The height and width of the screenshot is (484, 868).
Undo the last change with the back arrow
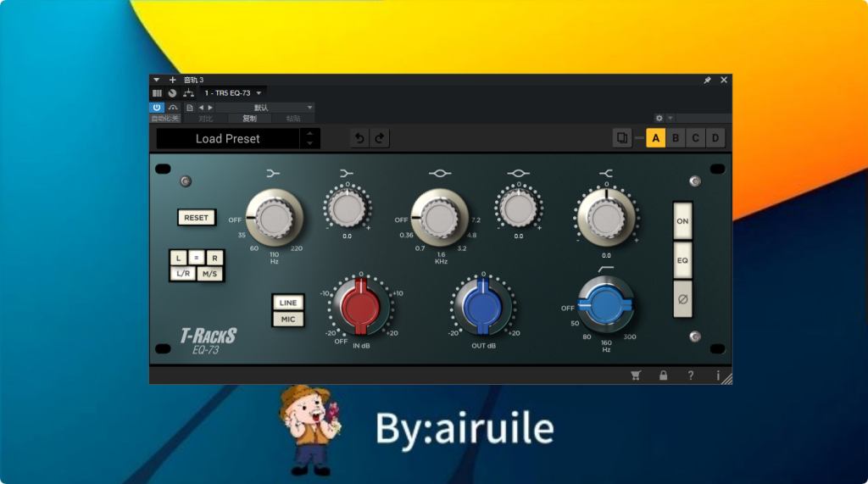coord(359,138)
